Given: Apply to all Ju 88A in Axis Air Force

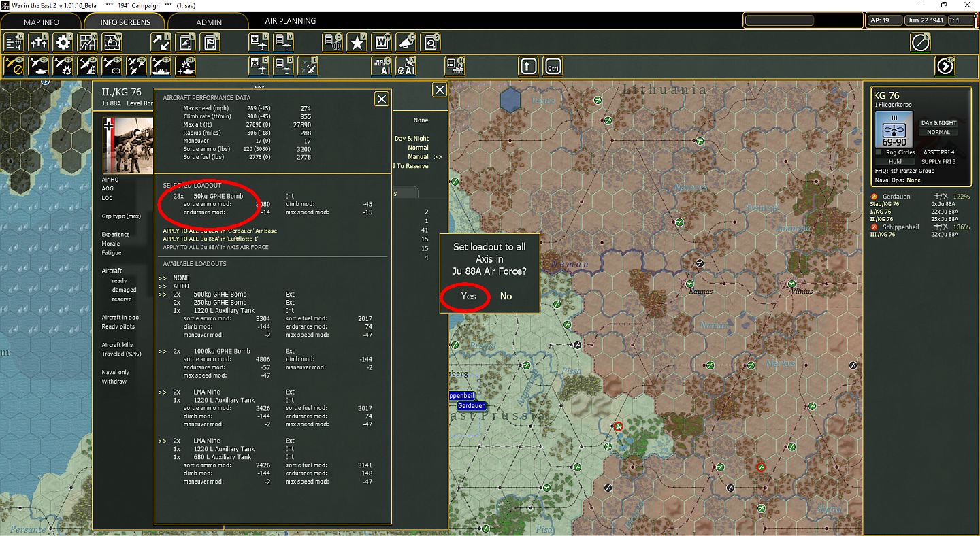Looking at the screenshot, I should tap(216, 247).
